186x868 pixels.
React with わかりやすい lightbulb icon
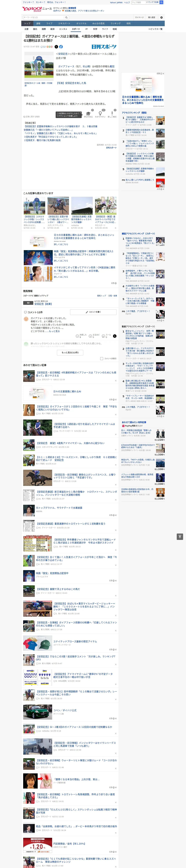point(100,114)
